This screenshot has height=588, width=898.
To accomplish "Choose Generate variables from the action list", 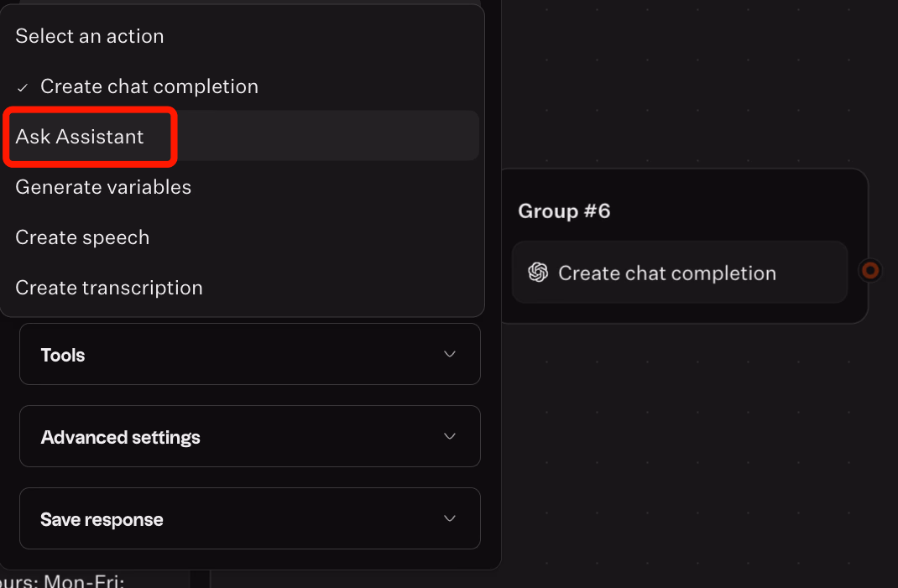I will (103, 187).
